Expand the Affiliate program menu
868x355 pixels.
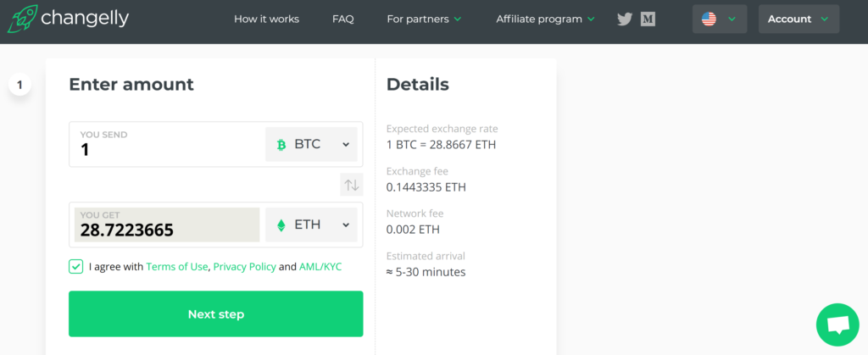point(545,19)
